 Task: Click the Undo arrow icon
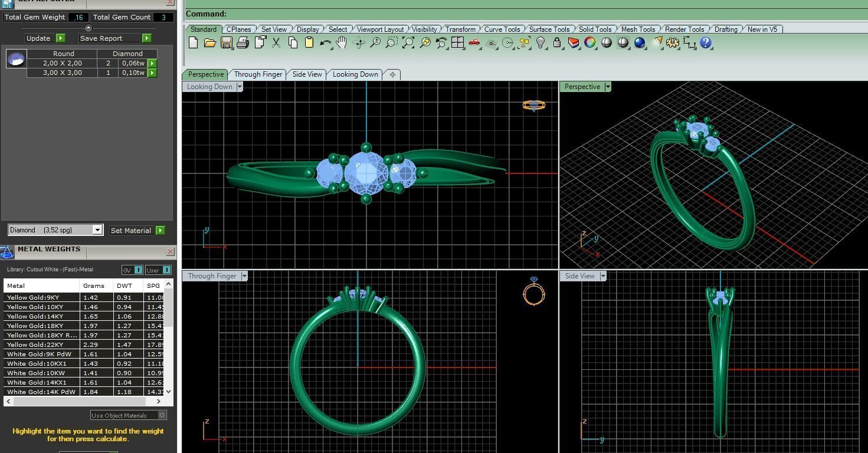click(325, 42)
